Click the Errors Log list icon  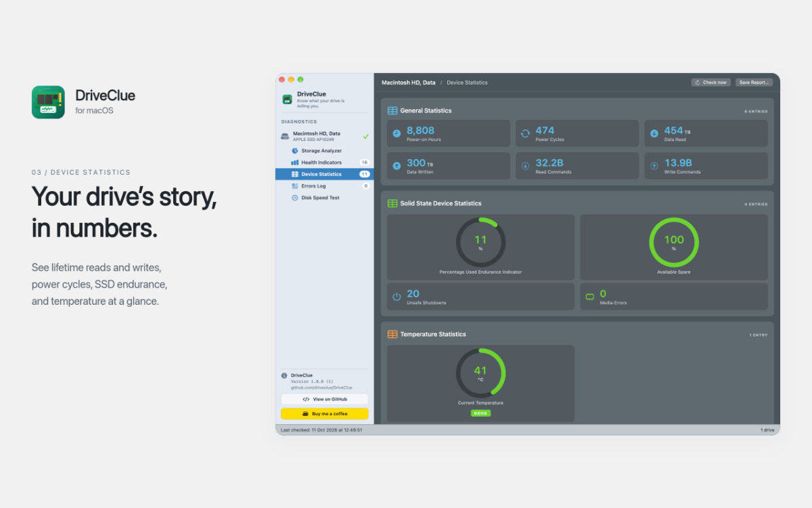point(295,186)
